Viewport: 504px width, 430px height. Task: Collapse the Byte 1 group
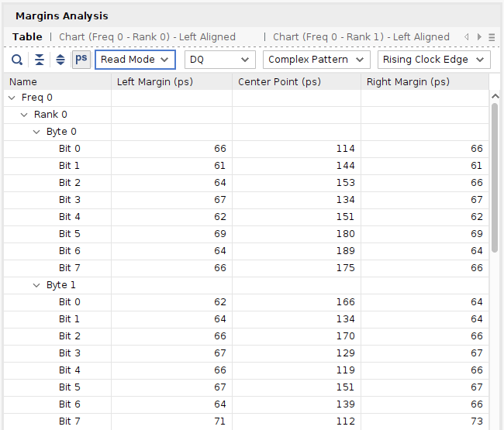pyautogui.click(x=36, y=285)
